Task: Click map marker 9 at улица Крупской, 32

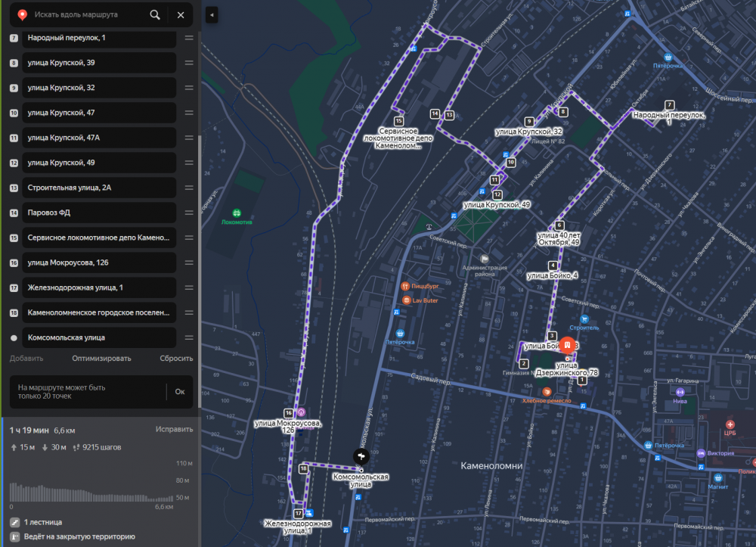Action: coord(529,122)
